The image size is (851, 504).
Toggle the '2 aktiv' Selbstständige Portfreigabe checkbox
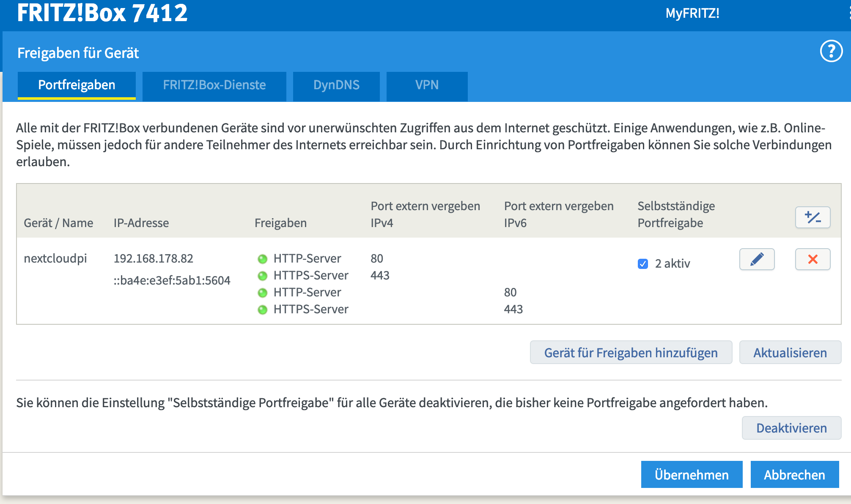pos(642,264)
